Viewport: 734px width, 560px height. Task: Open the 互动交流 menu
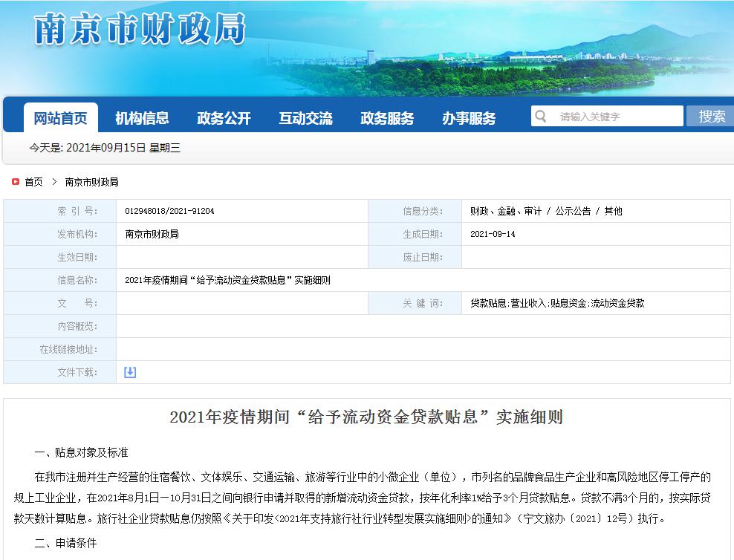pyautogui.click(x=305, y=117)
